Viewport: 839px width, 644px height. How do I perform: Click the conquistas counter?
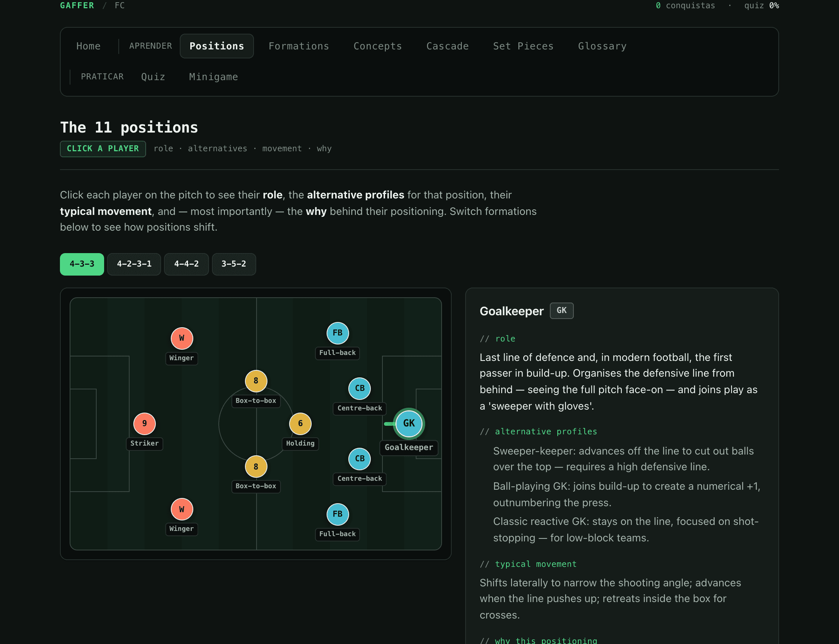(x=685, y=5)
